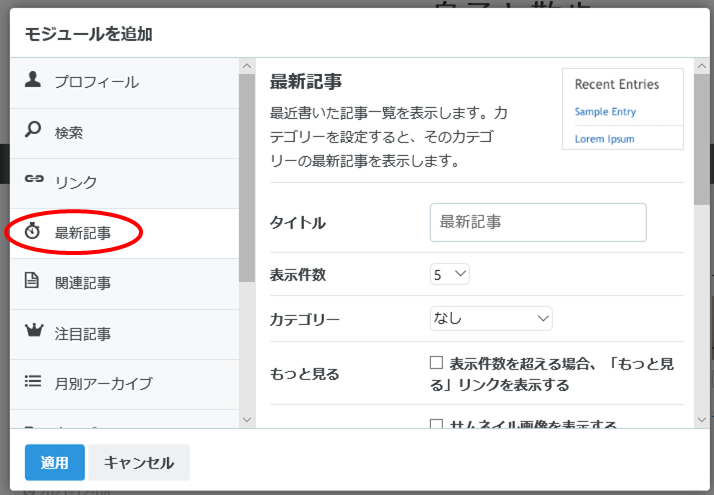Click the Lorem Ipsum preview link
This screenshot has width=714, height=495.
tap(604, 139)
